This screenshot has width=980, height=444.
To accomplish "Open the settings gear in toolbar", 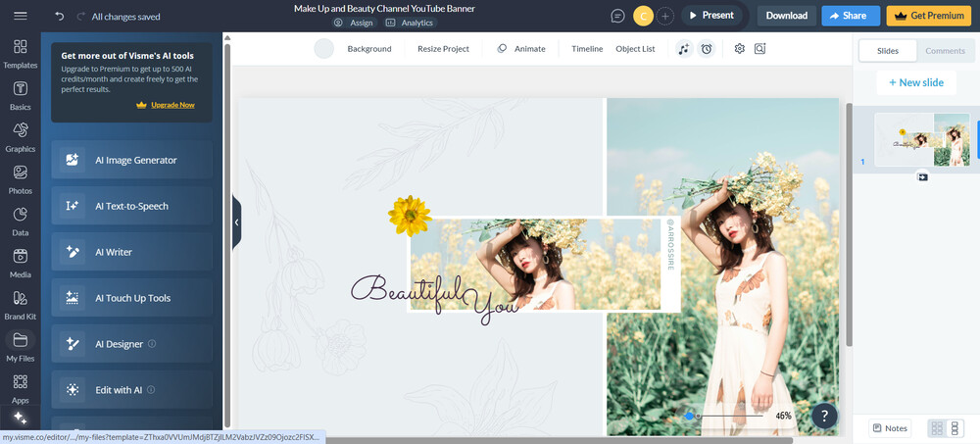I will click(x=740, y=49).
